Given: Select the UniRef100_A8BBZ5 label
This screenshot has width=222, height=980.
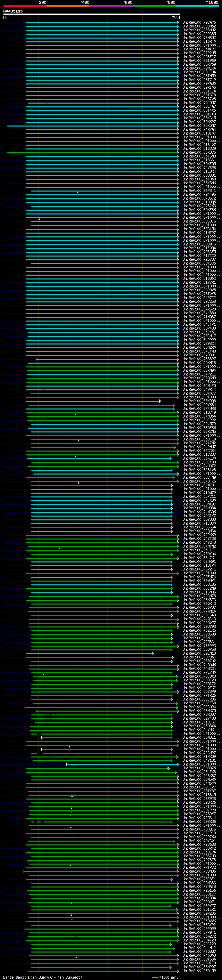Looking at the screenshot, I should tap(199, 768).
